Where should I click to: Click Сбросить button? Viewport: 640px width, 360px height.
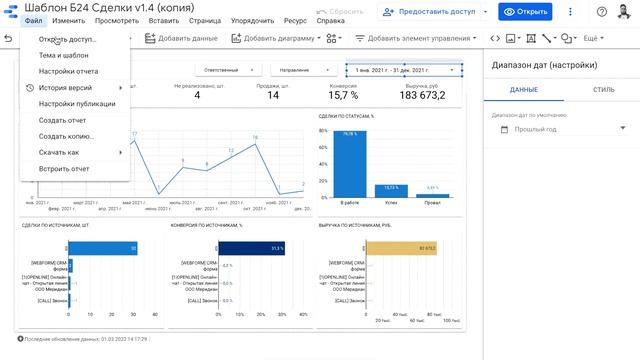(340, 11)
